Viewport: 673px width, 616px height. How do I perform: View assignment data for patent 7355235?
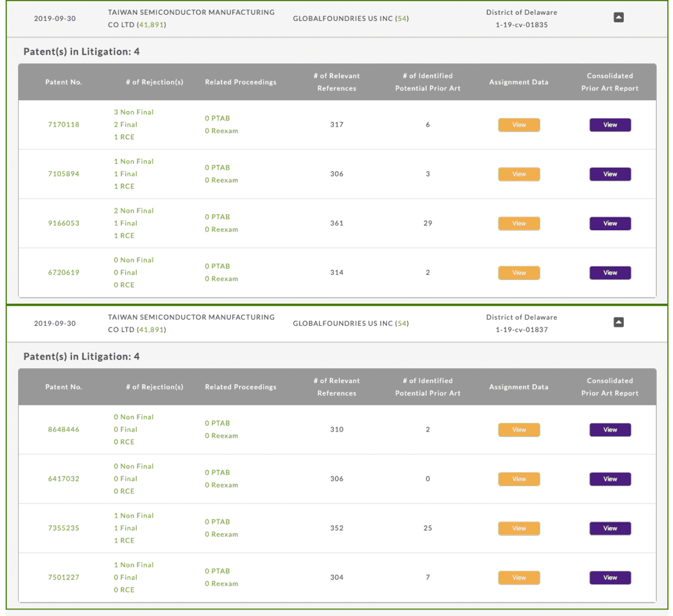coord(519,528)
